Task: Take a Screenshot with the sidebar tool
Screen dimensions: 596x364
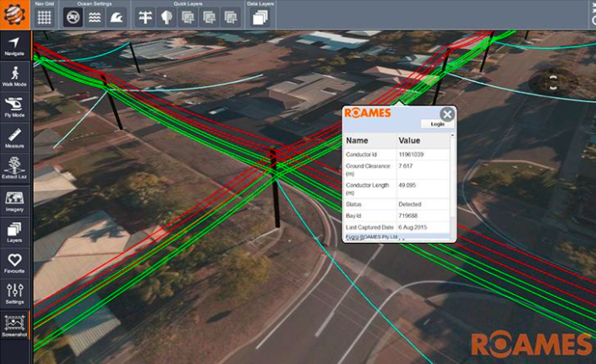Action: [x=14, y=324]
